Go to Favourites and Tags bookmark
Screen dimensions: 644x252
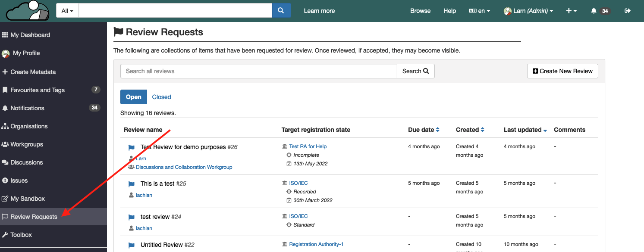37,90
